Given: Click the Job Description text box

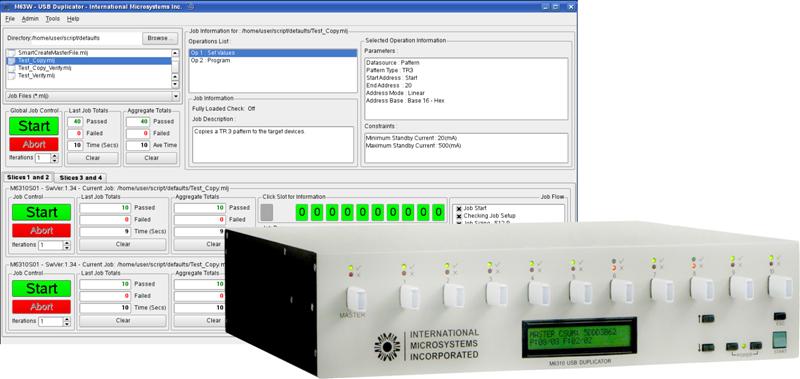Looking at the screenshot, I should point(273,145).
